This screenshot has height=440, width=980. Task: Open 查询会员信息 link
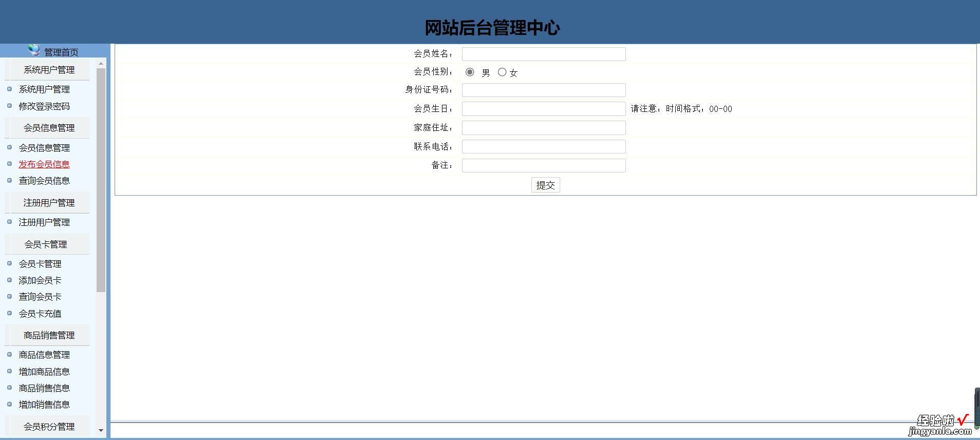coord(44,181)
